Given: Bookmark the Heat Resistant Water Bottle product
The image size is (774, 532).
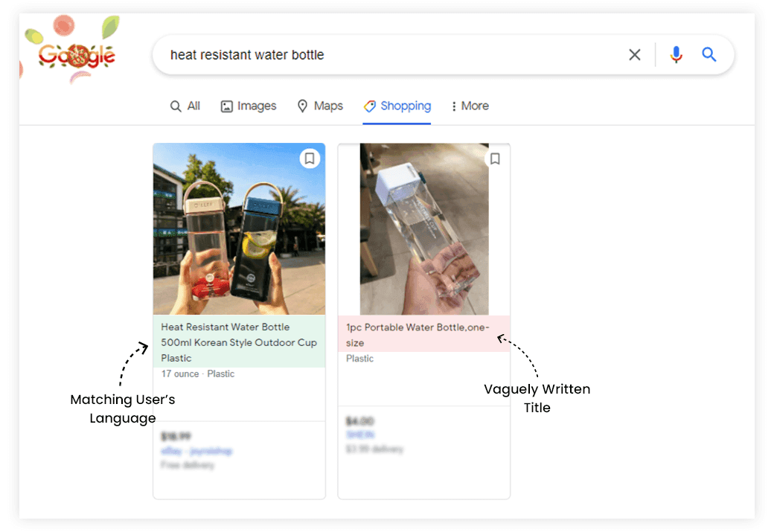Looking at the screenshot, I should (x=310, y=158).
